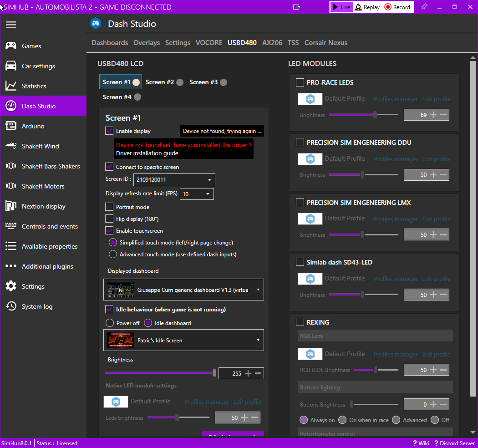Click the ShakeIt Wind icon
Viewport: 478px width, 448px height.
11,146
